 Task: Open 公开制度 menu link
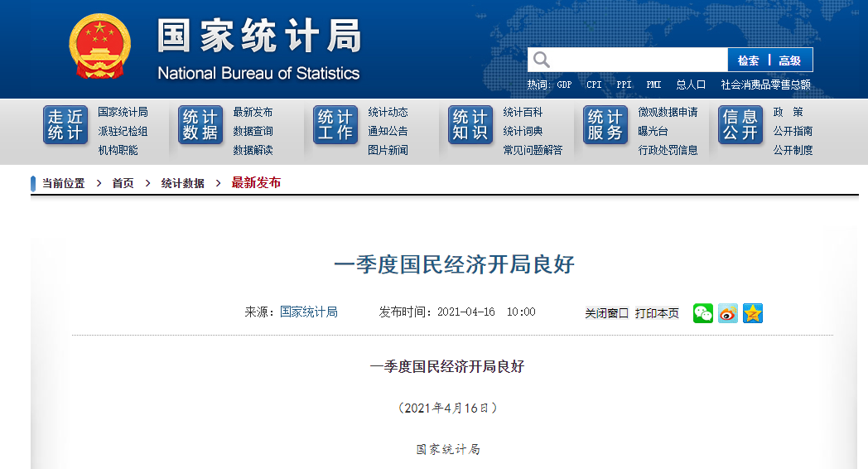coord(793,150)
